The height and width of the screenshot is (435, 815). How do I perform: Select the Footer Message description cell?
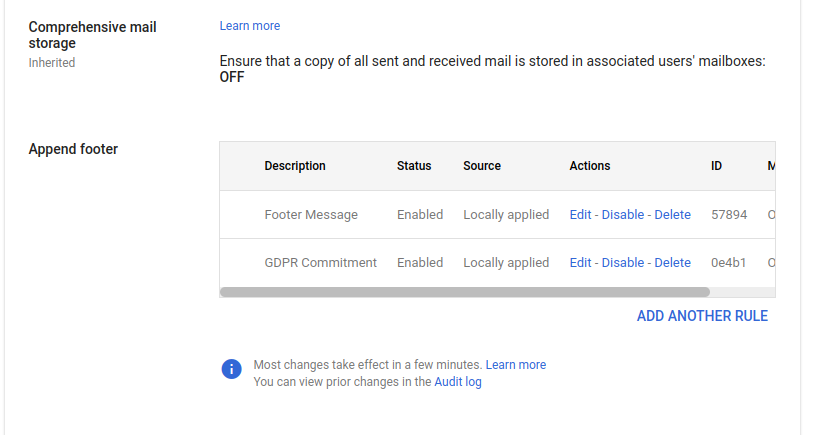pos(311,215)
